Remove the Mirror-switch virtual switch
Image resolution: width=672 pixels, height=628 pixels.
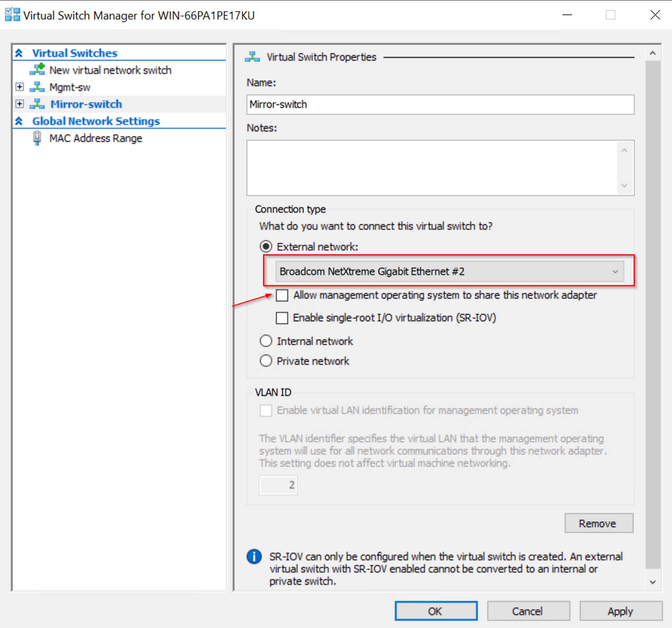[598, 523]
